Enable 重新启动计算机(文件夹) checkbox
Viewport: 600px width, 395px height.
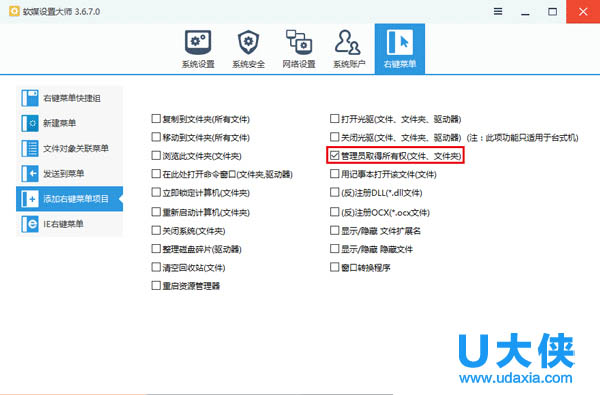point(156,212)
